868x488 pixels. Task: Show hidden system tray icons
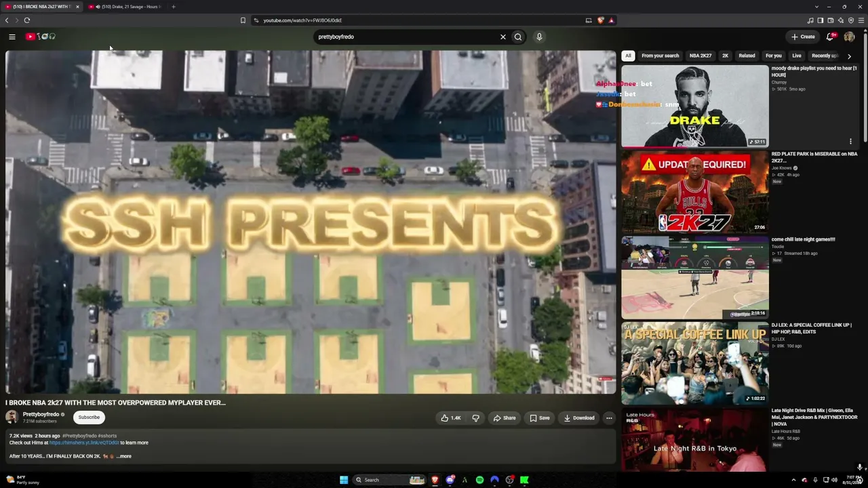[x=793, y=480]
